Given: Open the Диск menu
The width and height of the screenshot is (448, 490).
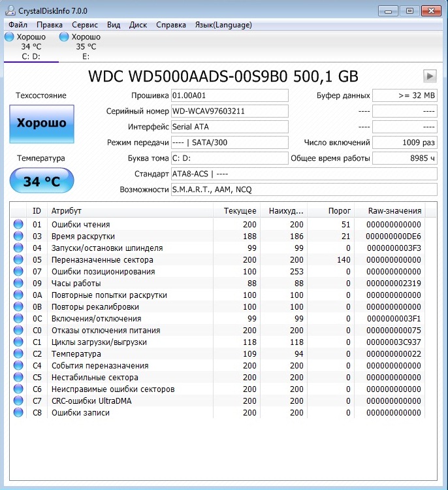Looking at the screenshot, I should [x=138, y=25].
